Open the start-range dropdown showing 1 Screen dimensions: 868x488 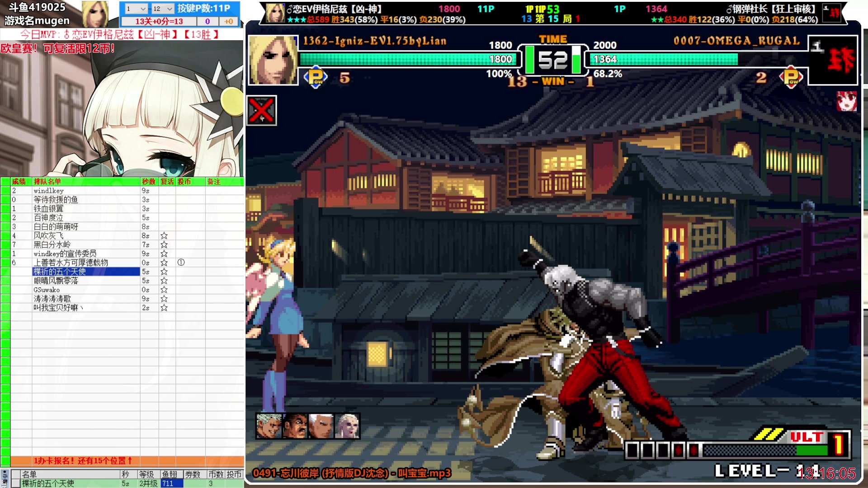coord(136,9)
